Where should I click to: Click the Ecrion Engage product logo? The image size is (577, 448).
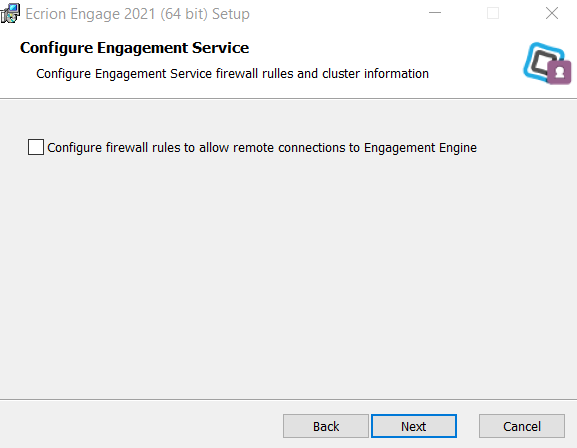(x=547, y=63)
